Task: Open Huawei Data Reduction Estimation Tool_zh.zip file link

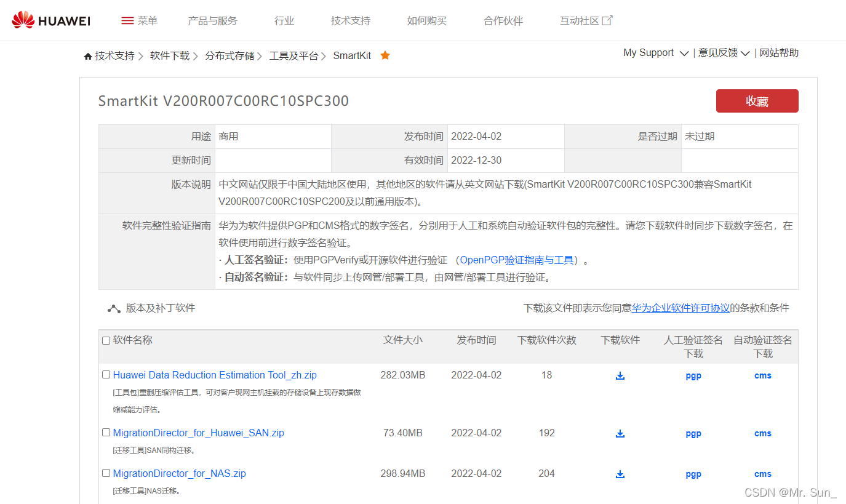Action: pos(215,375)
